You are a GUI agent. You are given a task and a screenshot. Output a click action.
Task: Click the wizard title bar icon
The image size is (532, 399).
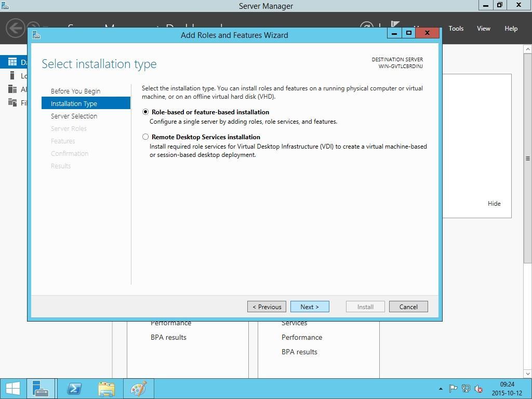[x=36, y=35]
